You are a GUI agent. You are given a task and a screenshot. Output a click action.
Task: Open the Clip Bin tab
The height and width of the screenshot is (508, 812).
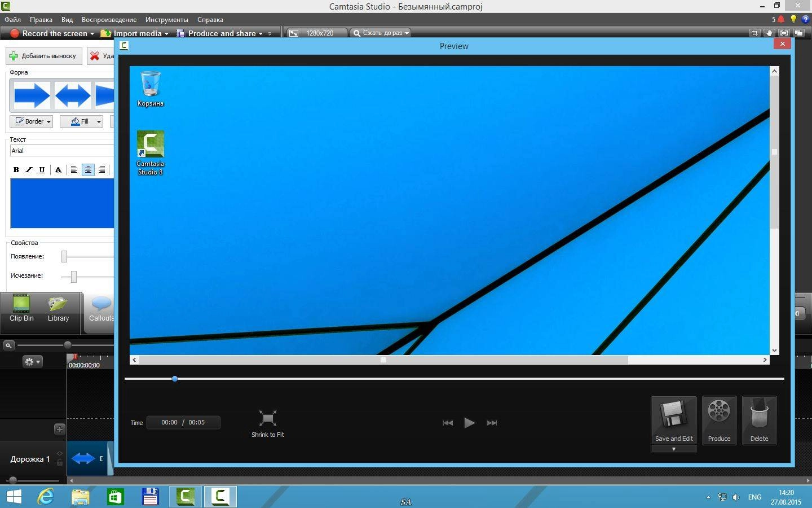pyautogui.click(x=21, y=309)
